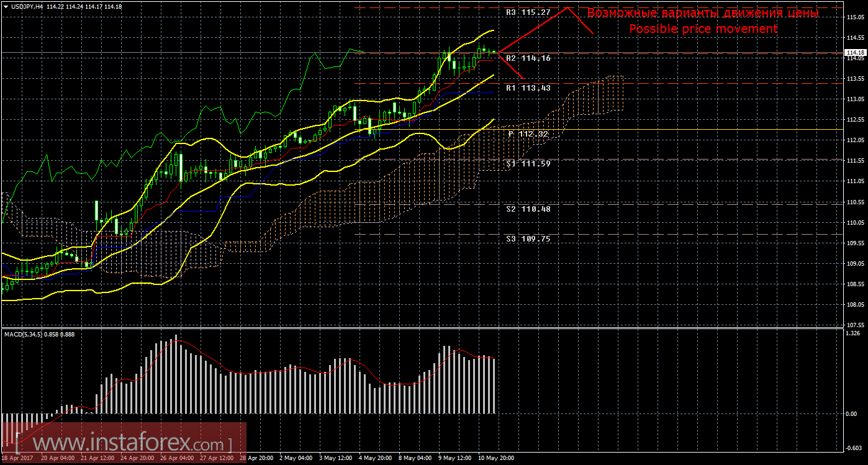Click the 113.05 price axis value
The height and width of the screenshot is (465, 868).
854,99
